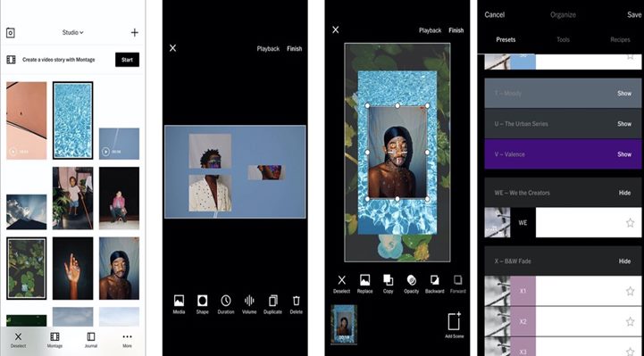Viewport: 644px width, 356px height.
Task: Click Finish in the blue montage editor
Action: click(295, 49)
